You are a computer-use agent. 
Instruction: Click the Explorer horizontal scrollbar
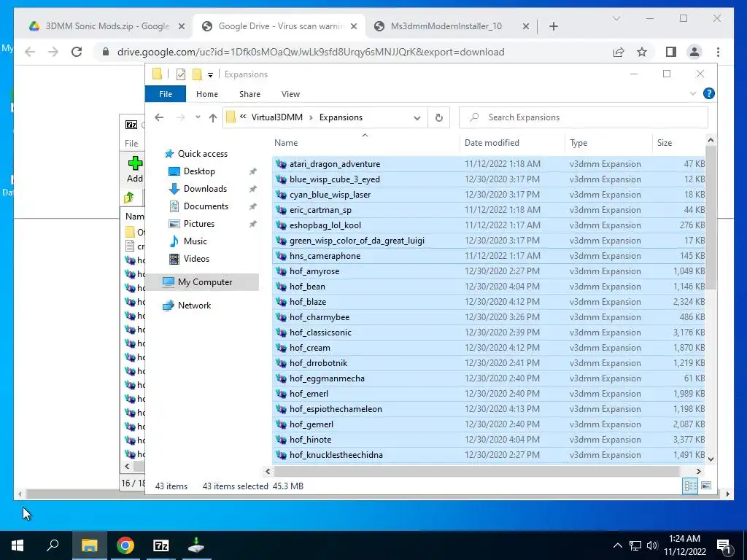(x=476, y=471)
